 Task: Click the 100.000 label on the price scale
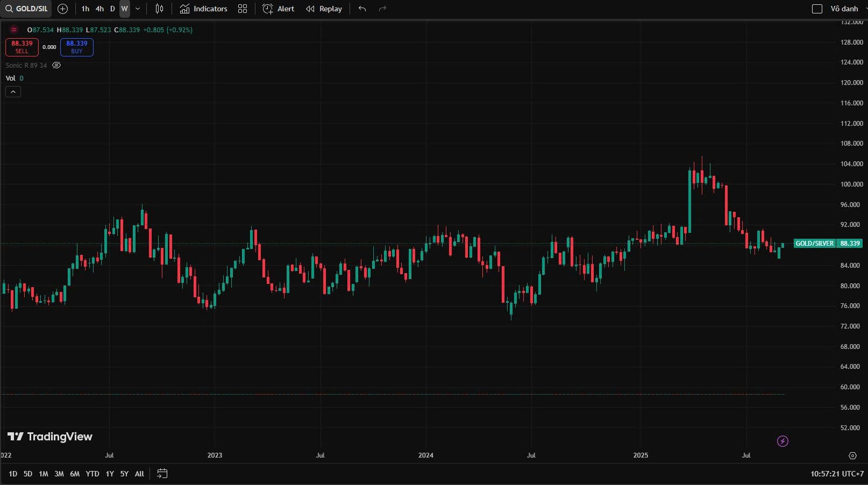(x=851, y=184)
